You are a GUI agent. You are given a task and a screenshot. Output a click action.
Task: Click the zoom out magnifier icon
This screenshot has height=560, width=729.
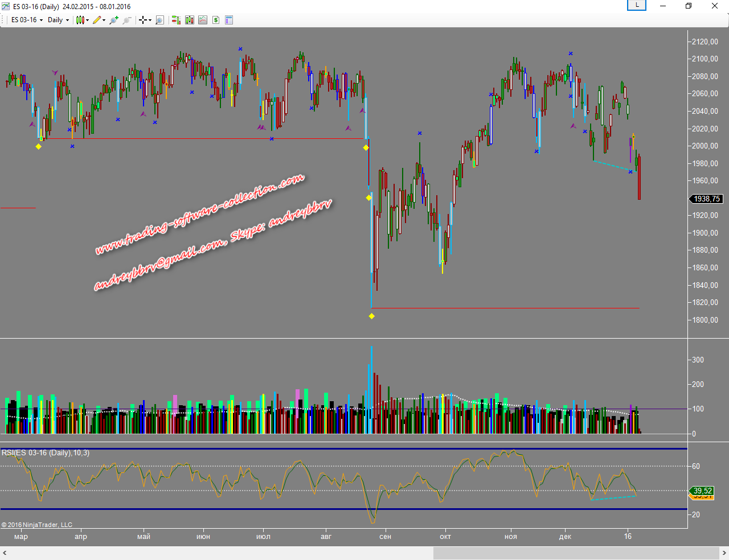point(126,20)
